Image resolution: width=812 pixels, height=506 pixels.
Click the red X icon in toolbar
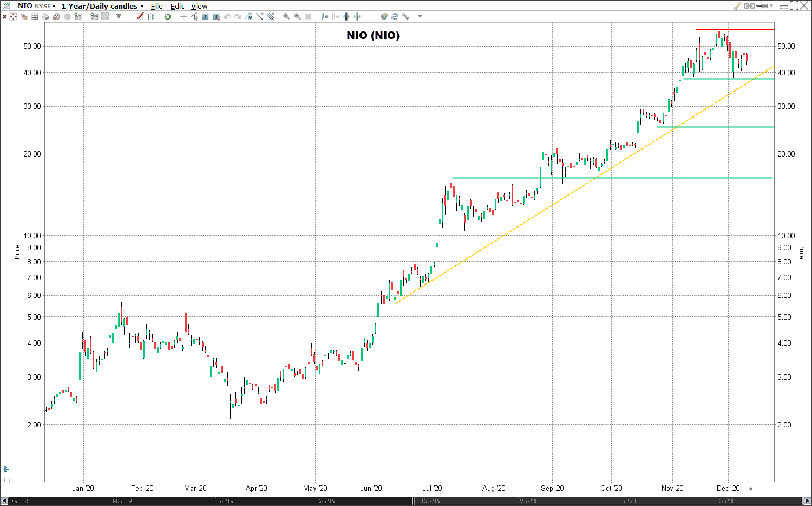(x=5, y=17)
